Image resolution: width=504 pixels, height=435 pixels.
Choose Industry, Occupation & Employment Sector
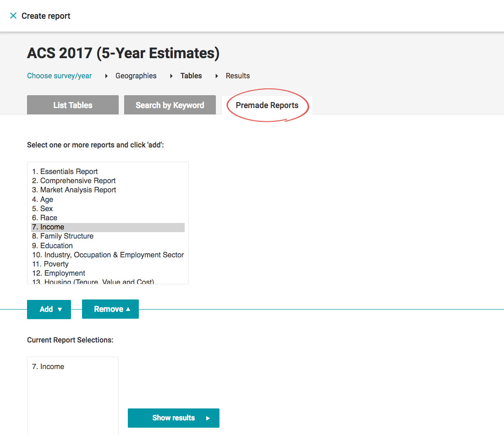(x=108, y=255)
